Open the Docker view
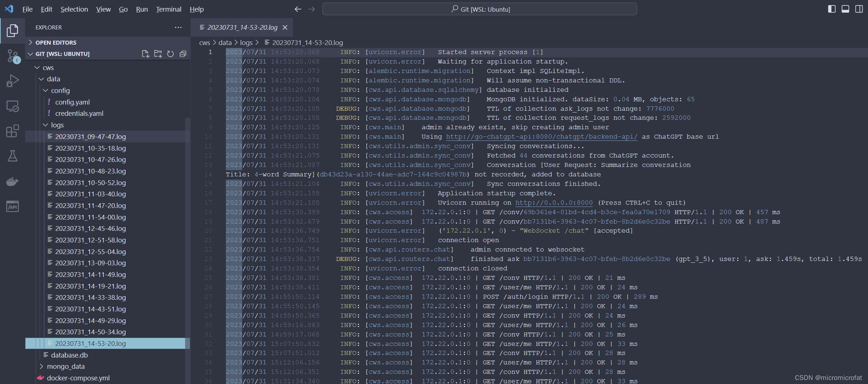The image size is (868, 384). [x=13, y=181]
